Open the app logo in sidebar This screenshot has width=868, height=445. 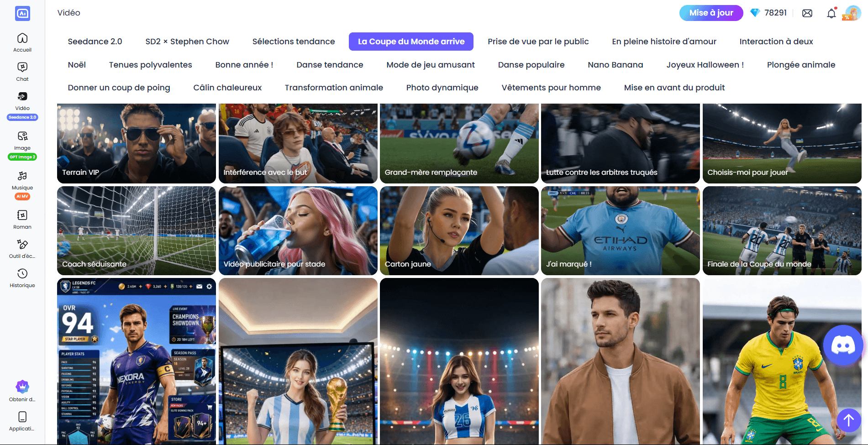[x=22, y=13]
